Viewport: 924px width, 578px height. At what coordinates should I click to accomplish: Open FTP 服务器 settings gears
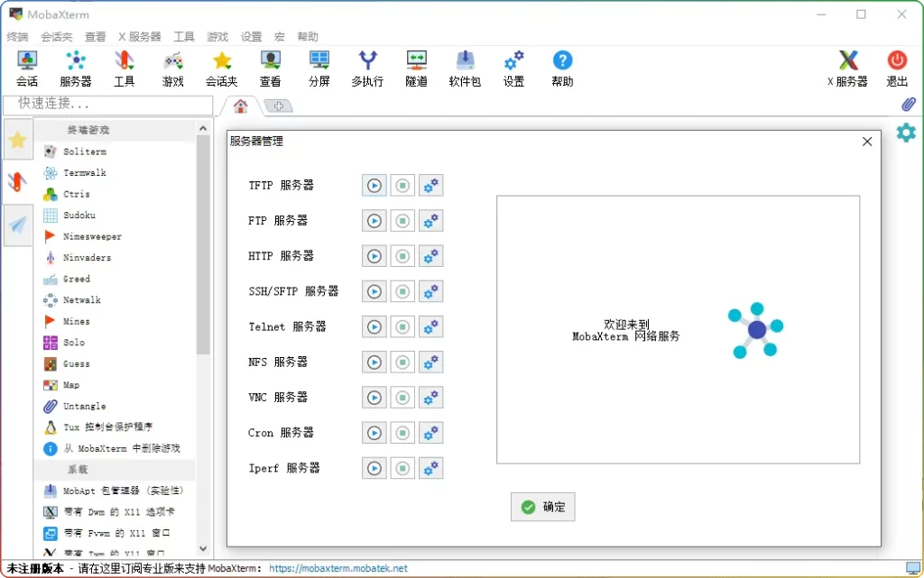(430, 221)
